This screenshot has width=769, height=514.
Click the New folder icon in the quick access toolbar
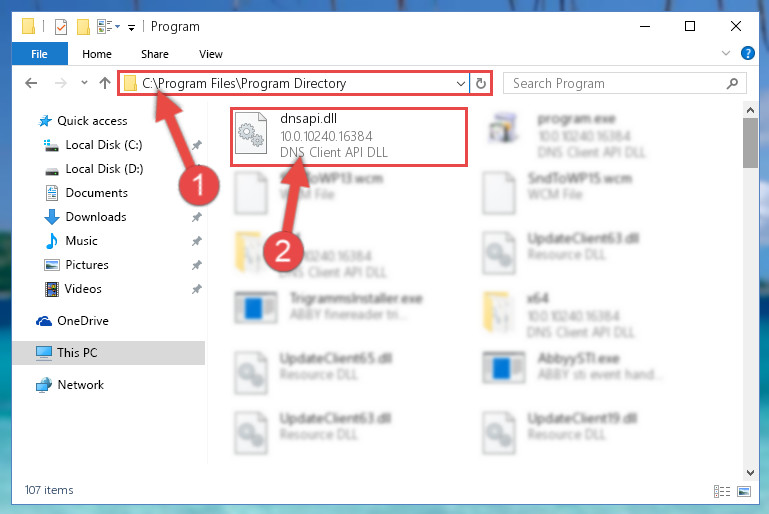(83, 27)
